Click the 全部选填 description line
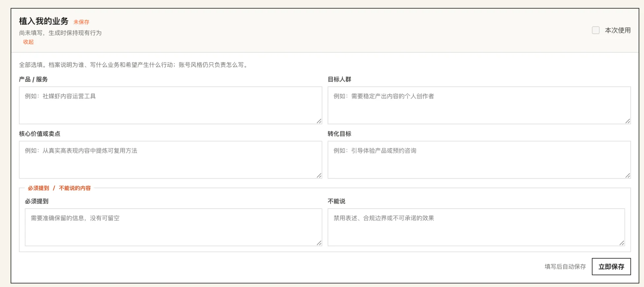The image size is (644, 287). [134, 65]
